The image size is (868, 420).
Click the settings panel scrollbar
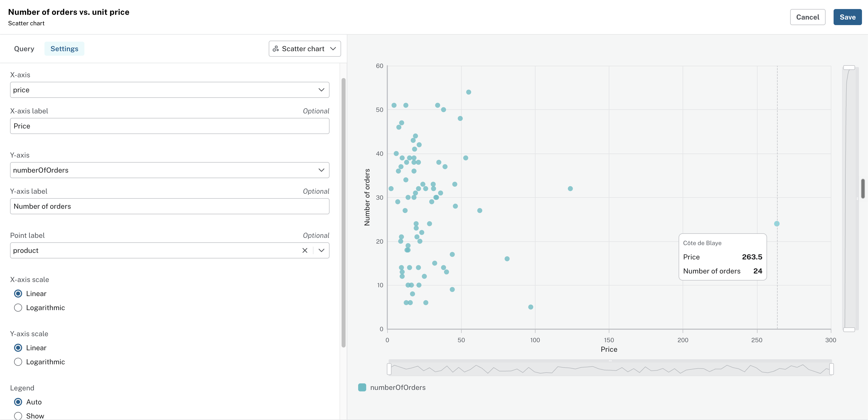click(x=343, y=213)
